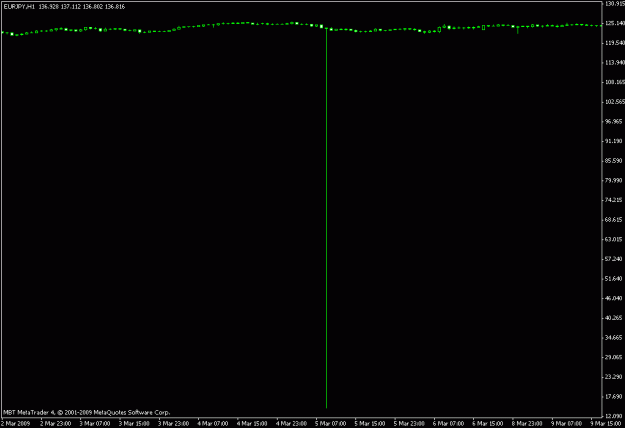
Task: Click the 2 Mar 23:00 time label
Action: [x=55, y=423]
